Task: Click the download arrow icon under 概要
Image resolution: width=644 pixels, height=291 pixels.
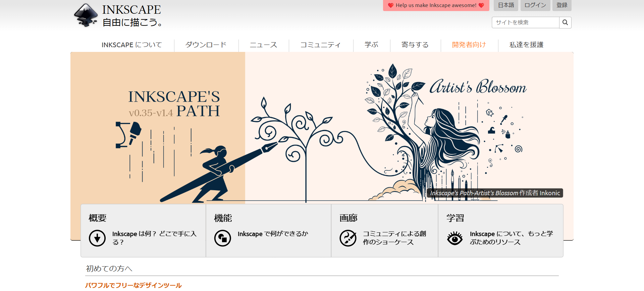Action: (97, 238)
